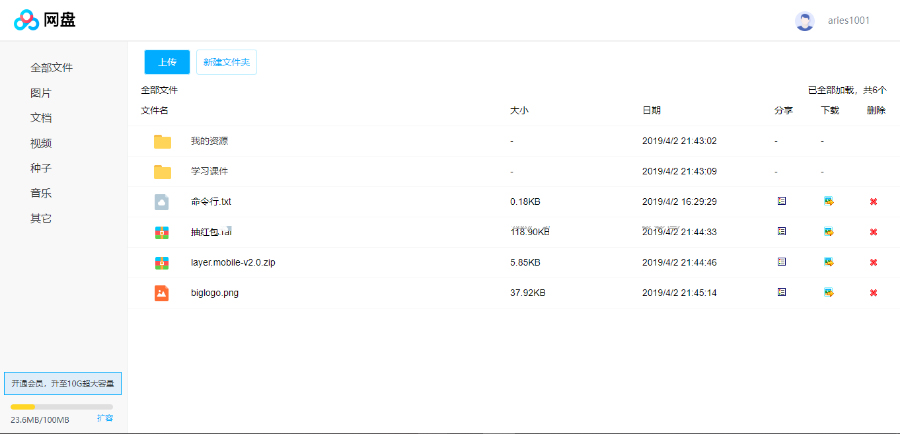Select 音乐 category in the sidebar
Viewport: 900px width, 434px height.
click(x=41, y=193)
